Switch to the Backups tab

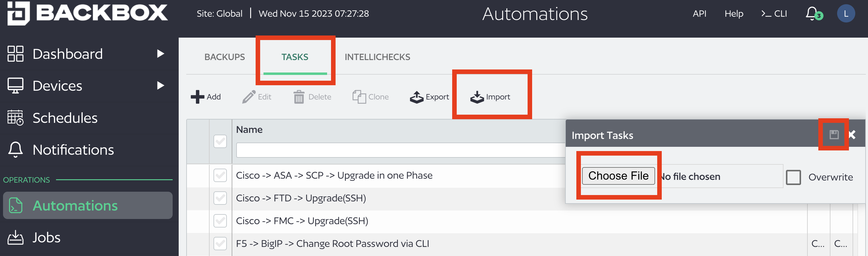[x=224, y=57]
